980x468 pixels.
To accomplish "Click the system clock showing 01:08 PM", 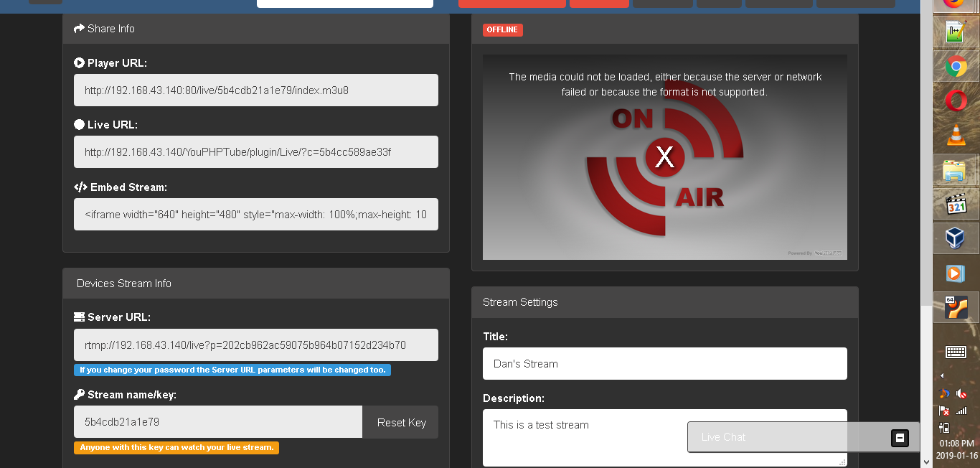I will (x=957, y=444).
